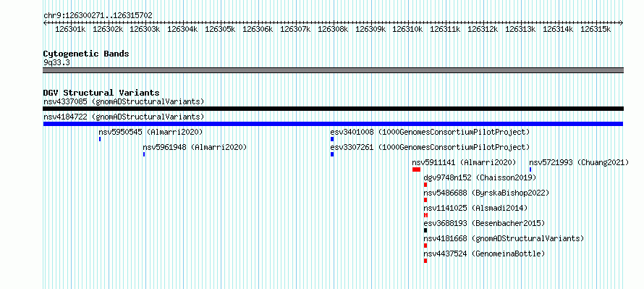Open the nsv4437524 (GenomeinaBottle) label
This screenshot has height=289, width=644.
click(484, 254)
